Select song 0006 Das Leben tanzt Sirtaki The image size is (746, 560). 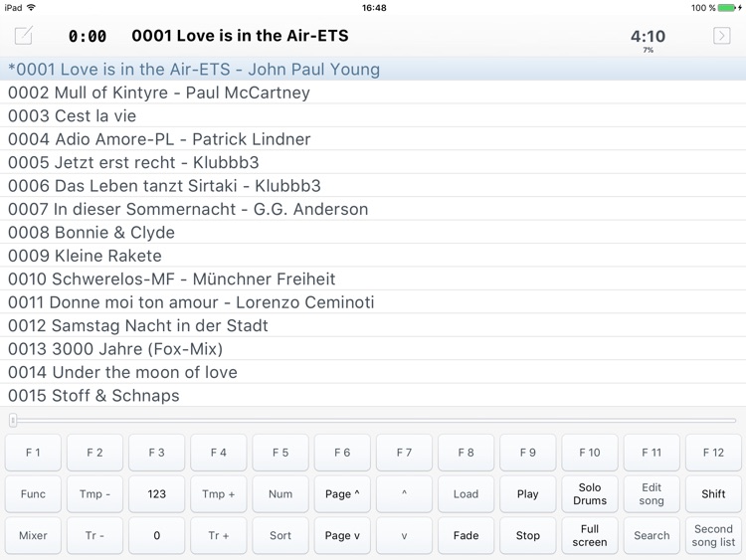point(373,186)
